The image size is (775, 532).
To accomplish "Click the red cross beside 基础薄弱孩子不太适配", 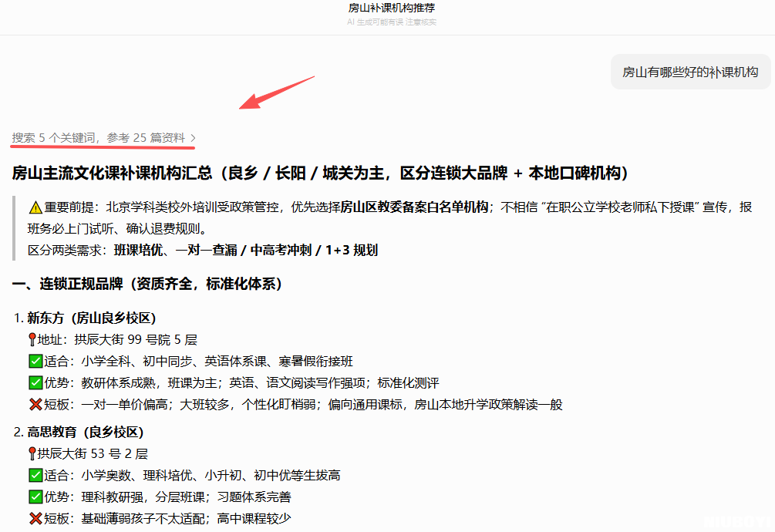I will (x=35, y=519).
